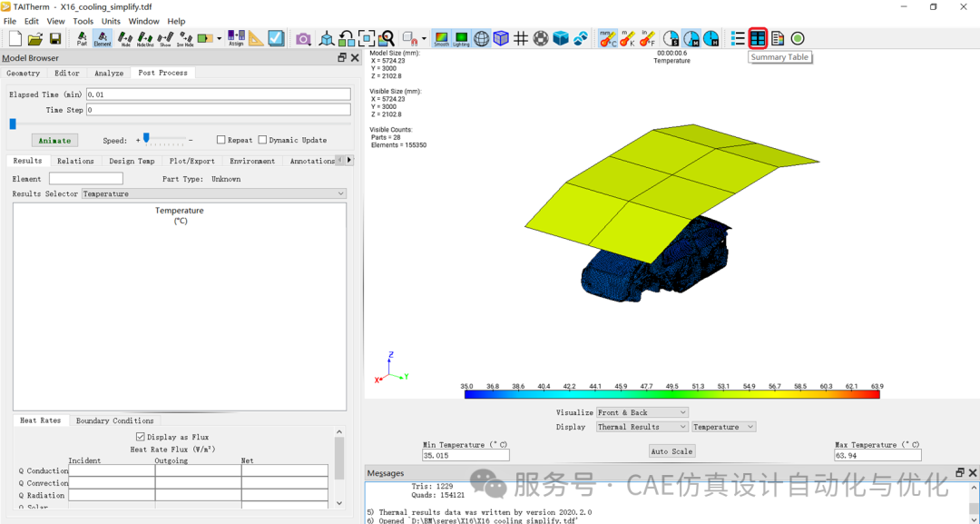
Task: Open the Design Temp tab
Action: 132,161
